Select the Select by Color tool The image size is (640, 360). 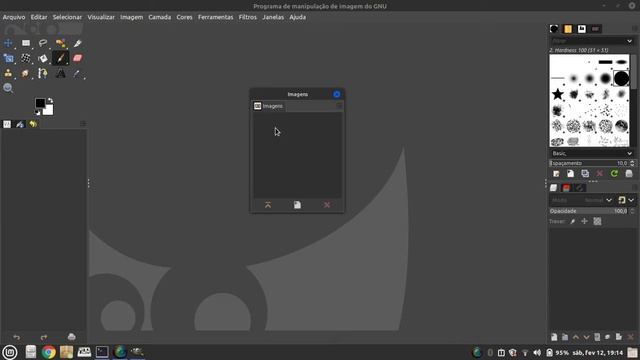60,43
